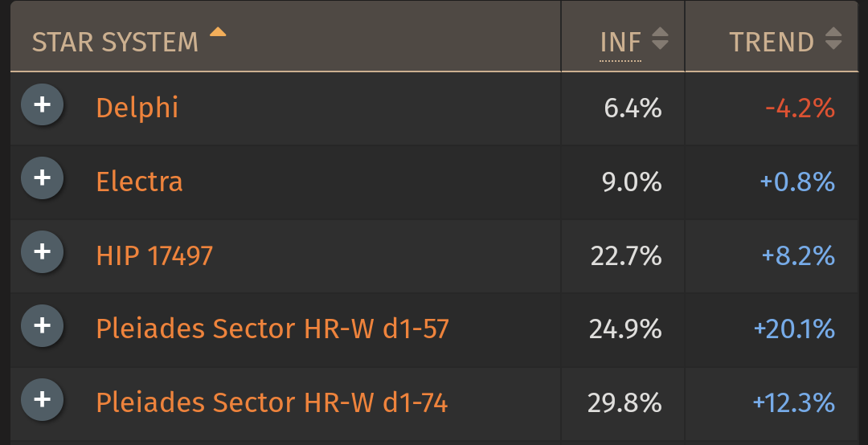Screen dimensions: 868x445
Task: Open the HIP 17497 system link
Action: [154, 255]
